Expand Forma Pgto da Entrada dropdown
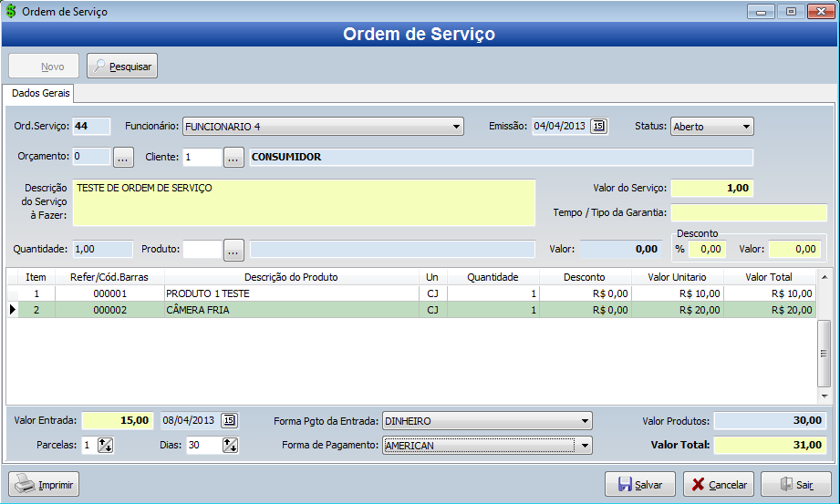840x504 pixels. tap(585, 421)
